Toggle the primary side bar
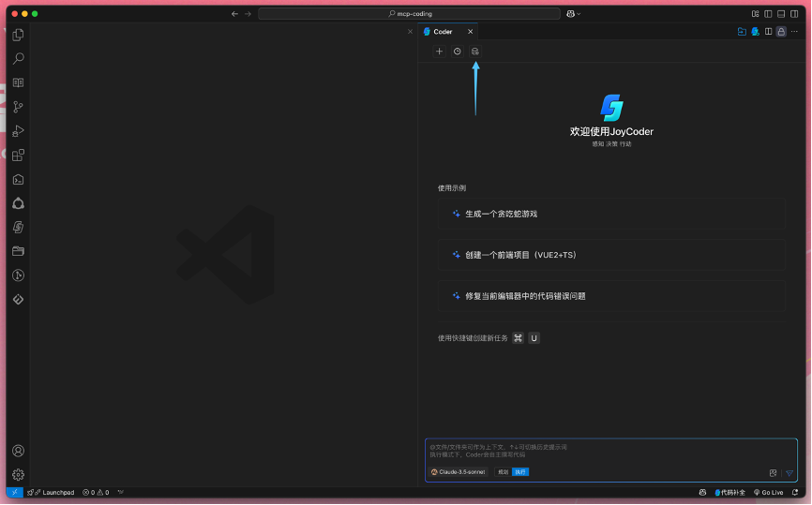The height and width of the screenshot is (505, 812). tap(769, 14)
